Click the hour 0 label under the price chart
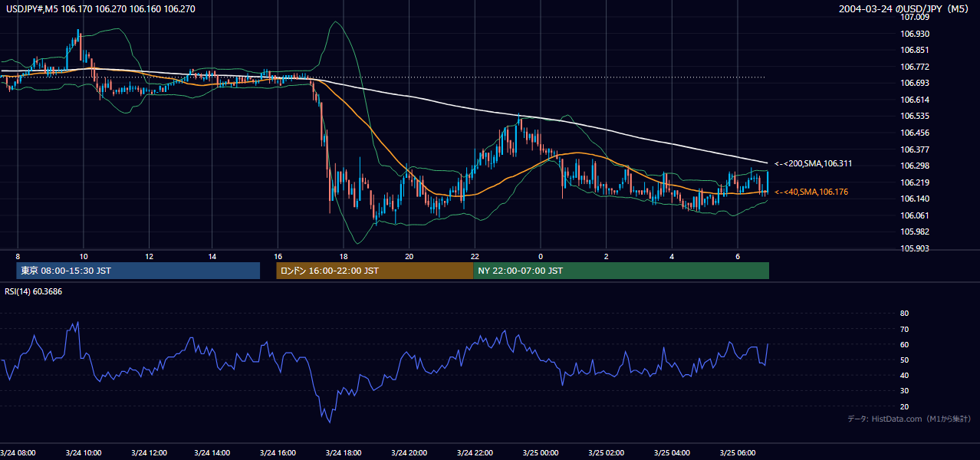 tap(541, 256)
